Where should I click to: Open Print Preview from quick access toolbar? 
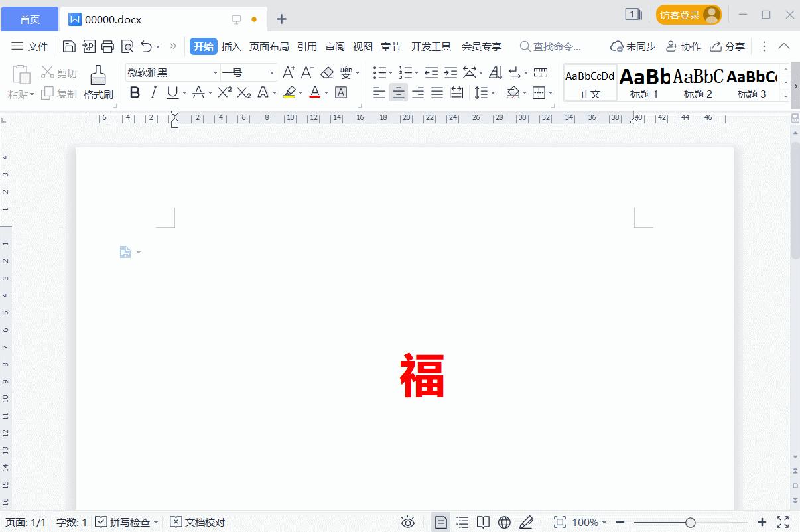point(127,46)
